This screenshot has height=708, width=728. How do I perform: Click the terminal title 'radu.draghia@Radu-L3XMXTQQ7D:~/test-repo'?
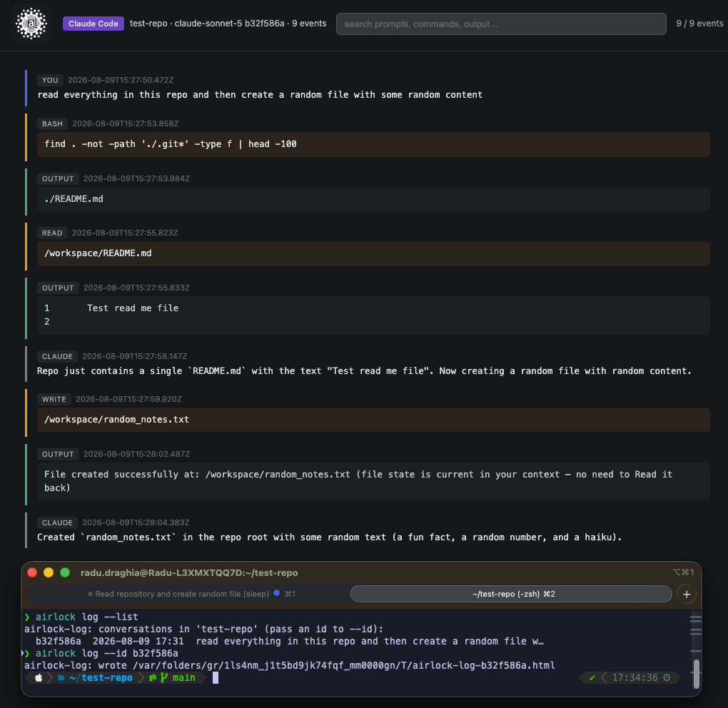click(x=189, y=572)
